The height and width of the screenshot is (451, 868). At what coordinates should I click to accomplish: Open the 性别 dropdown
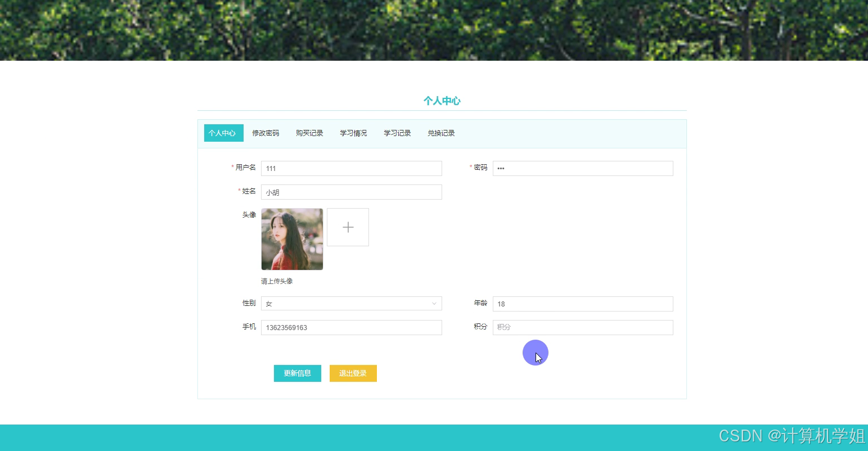point(352,304)
